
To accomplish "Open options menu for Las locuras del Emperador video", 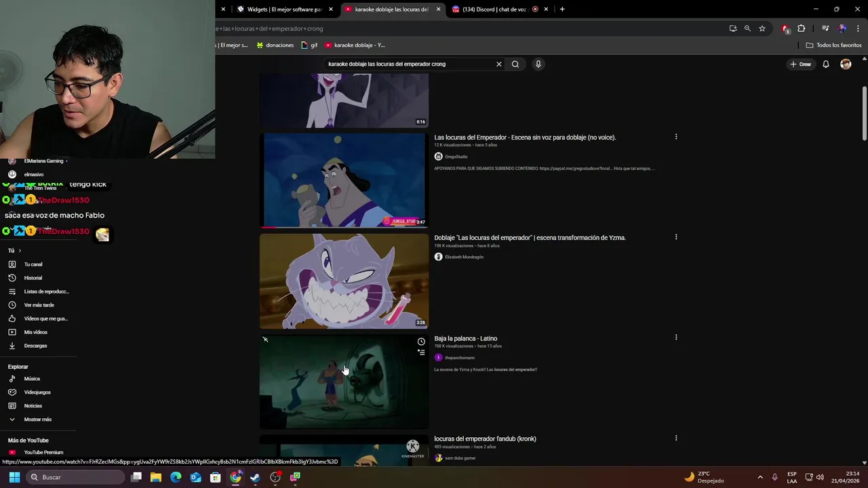I will [x=676, y=137].
